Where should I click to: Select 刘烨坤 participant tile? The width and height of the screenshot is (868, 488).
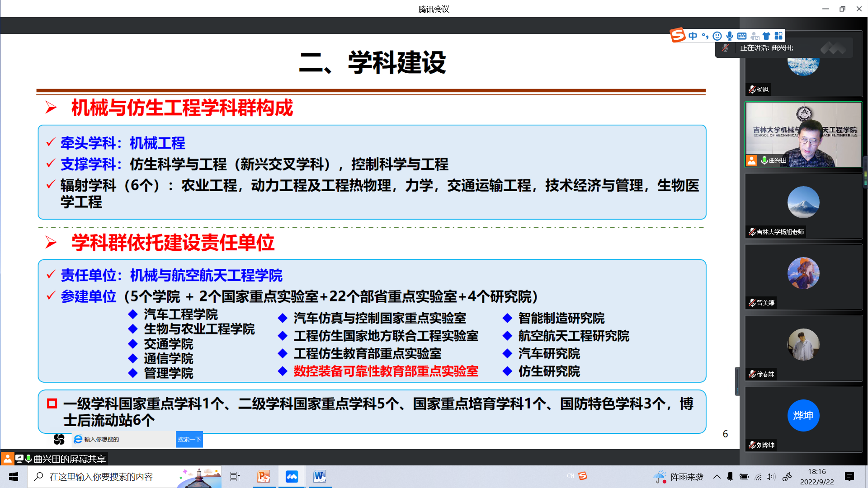pyautogui.click(x=803, y=418)
